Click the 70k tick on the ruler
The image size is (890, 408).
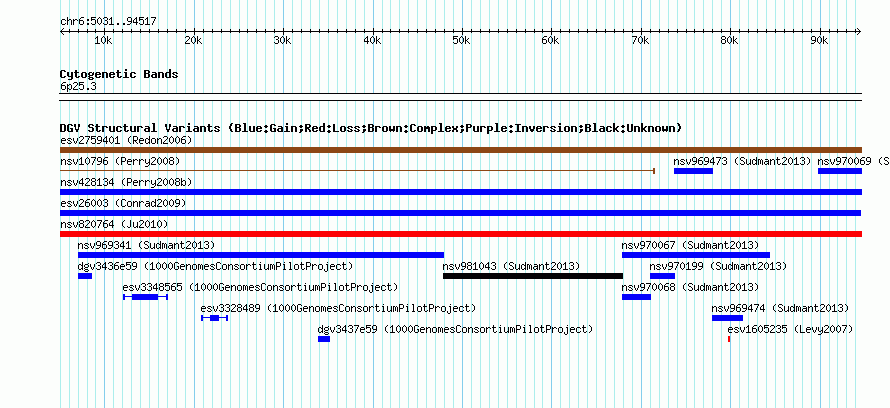(640, 40)
